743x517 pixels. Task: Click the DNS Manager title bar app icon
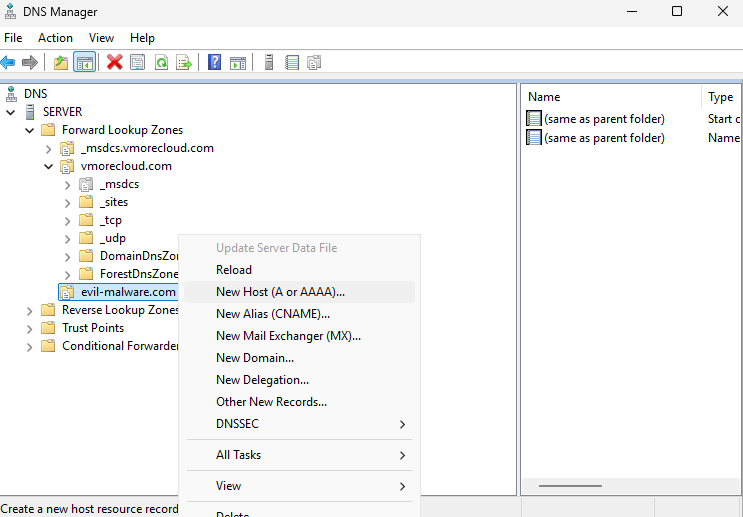10,11
